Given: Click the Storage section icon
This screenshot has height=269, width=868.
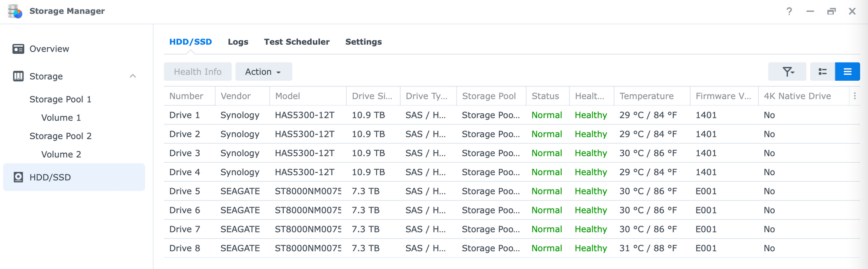Looking at the screenshot, I should pos(18,76).
